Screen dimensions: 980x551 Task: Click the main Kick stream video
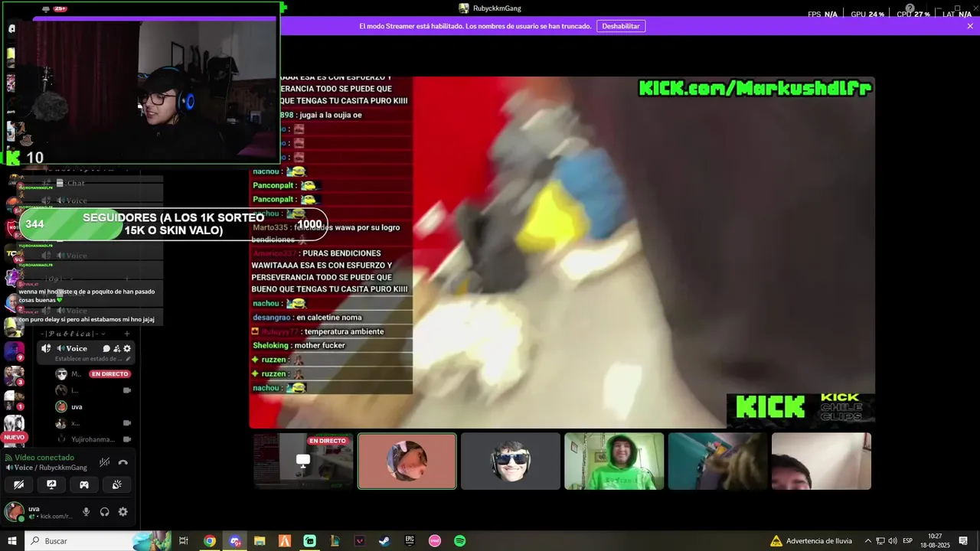click(562, 252)
